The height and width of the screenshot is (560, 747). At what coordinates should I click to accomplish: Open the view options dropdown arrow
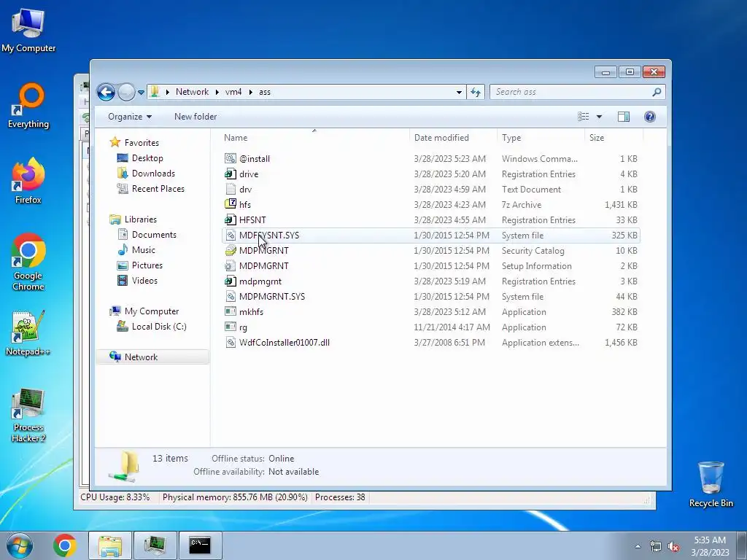(x=600, y=117)
